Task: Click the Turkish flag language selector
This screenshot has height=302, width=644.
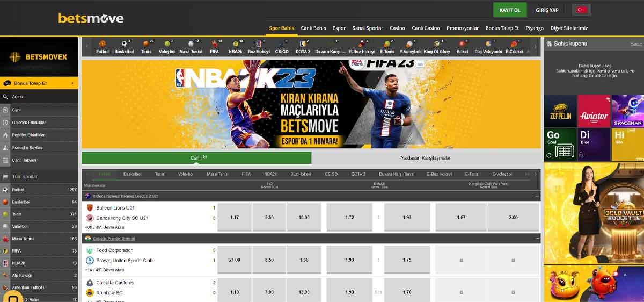Action: point(581,10)
